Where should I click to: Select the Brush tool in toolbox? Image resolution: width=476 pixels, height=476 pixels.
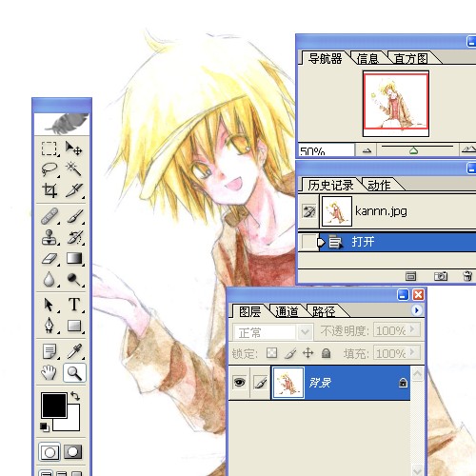(x=74, y=216)
